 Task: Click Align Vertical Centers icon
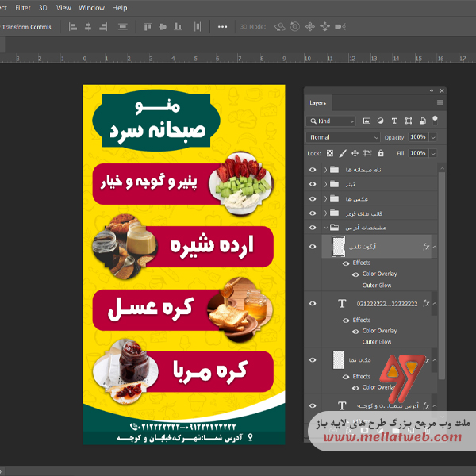(x=163, y=27)
